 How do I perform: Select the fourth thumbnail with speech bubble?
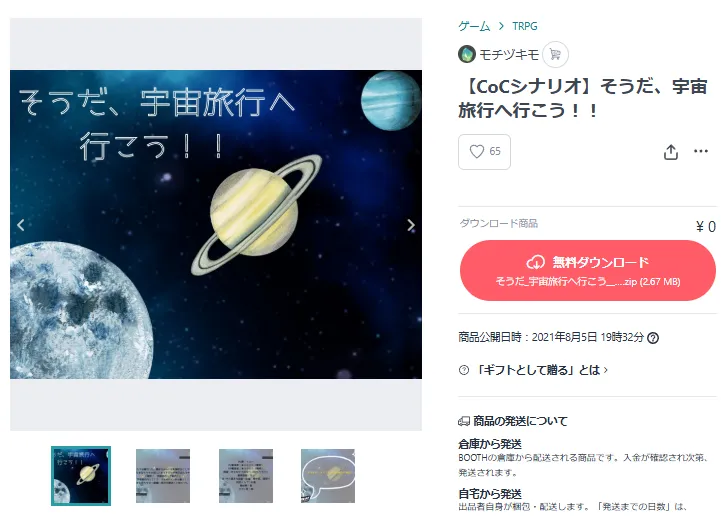pos(328,476)
